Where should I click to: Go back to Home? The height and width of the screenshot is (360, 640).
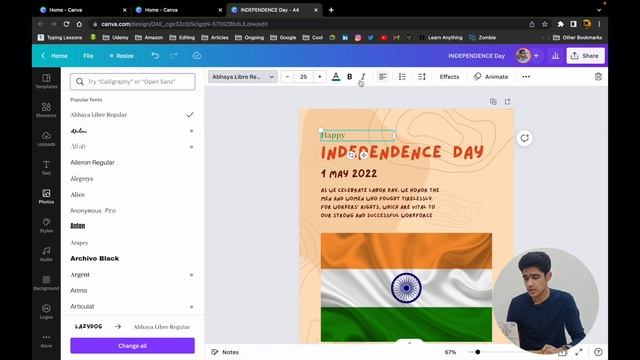point(54,56)
